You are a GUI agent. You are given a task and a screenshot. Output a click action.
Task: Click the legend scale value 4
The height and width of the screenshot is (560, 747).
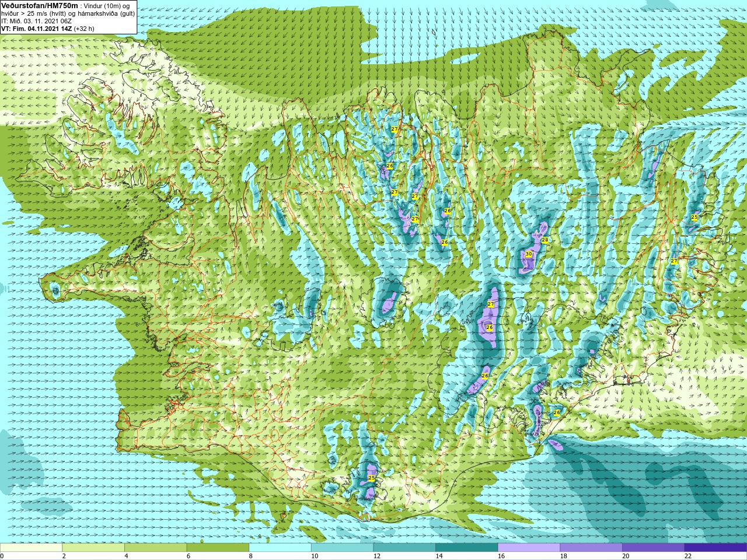click(126, 556)
